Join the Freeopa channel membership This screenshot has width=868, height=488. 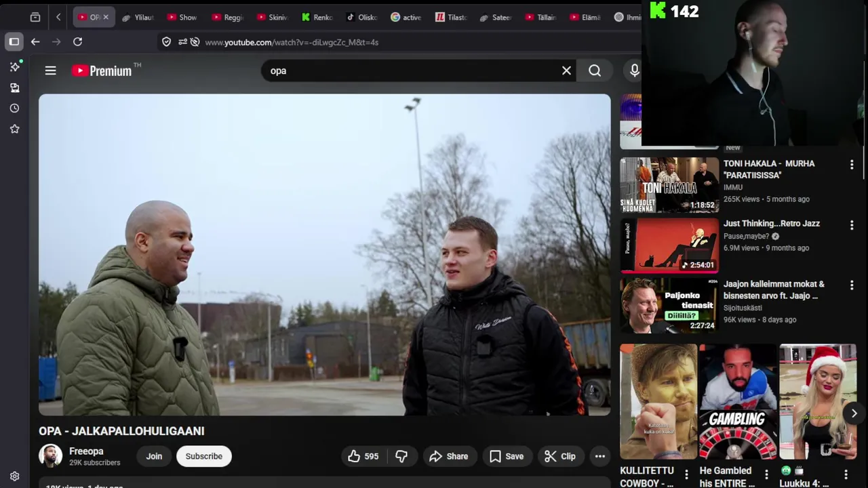pos(154,456)
